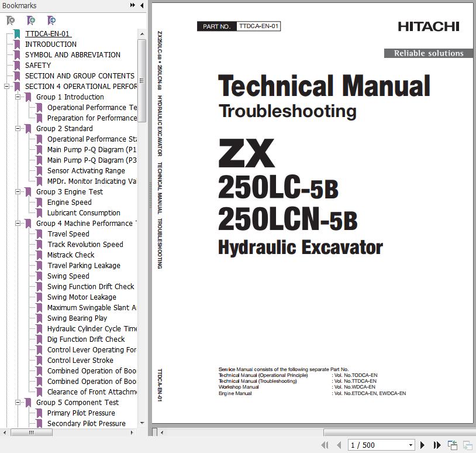
Task: Click the bookmark icon beside INTRODUCTION
Action: 17,44
